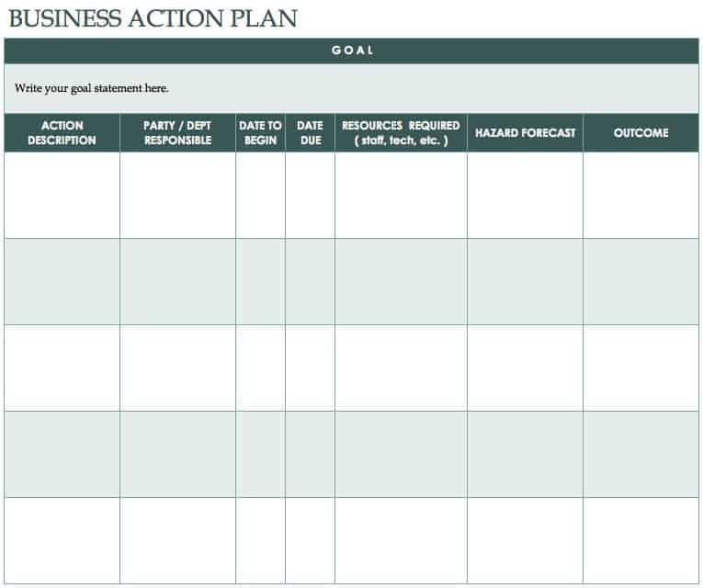Select the Resources Required column header
This screenshot has width=703, height=588.
(401, 133)
